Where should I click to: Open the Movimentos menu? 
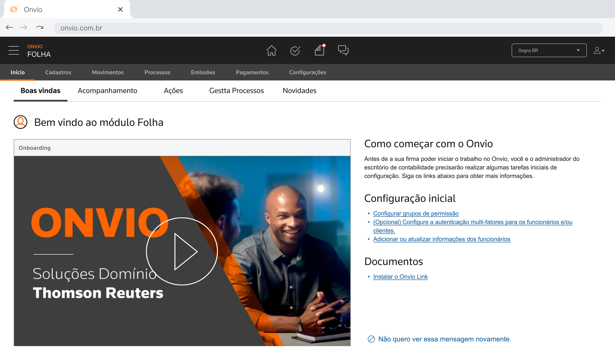click(108, 72)
